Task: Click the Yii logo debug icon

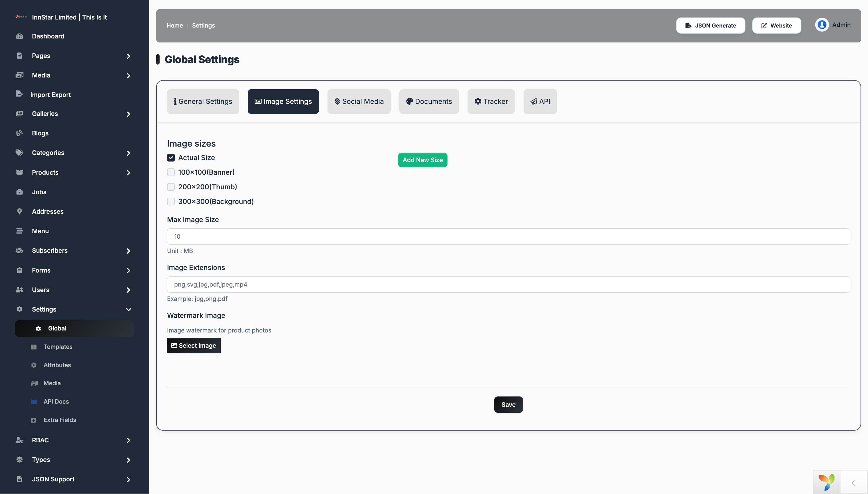Action: [x=827, y=482]
